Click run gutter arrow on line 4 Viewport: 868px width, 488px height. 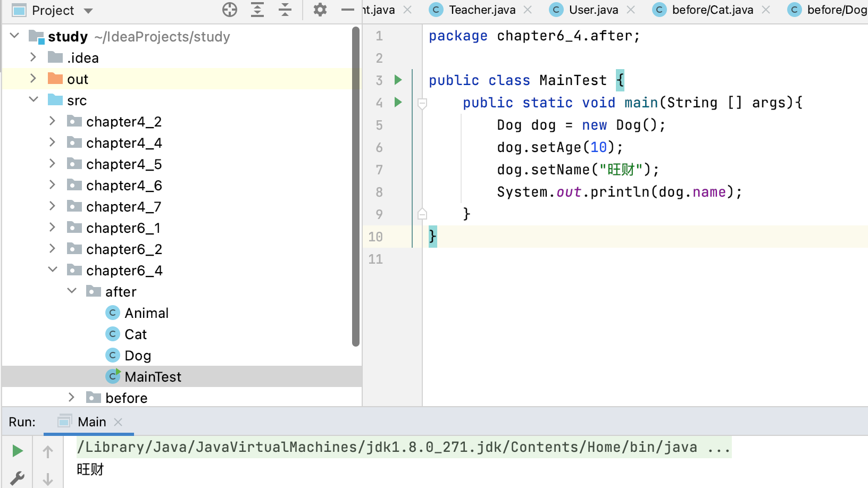pyautogui.click(x=398, y=102)
